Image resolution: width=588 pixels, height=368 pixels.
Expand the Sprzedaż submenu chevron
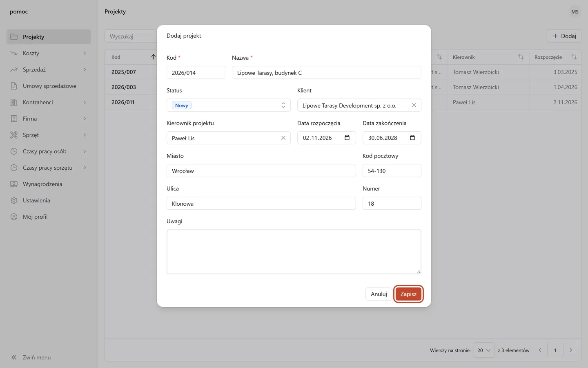[x=85, y=70]
